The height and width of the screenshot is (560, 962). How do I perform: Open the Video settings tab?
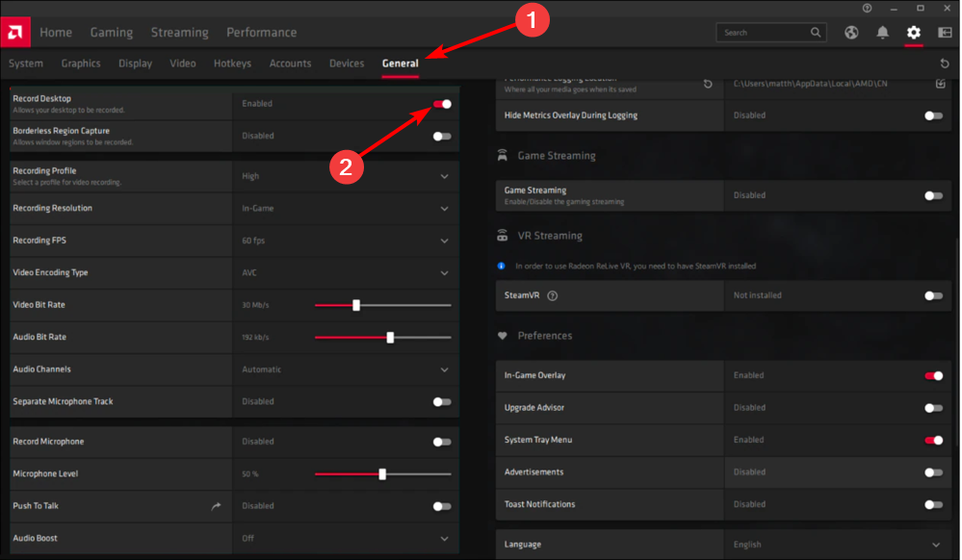point(183,64)
